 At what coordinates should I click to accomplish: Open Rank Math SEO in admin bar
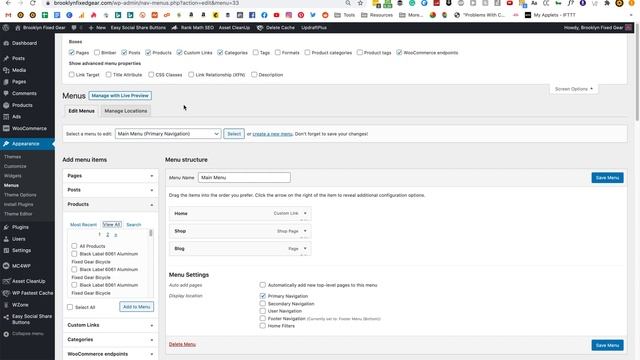click(x=193, y=28)
